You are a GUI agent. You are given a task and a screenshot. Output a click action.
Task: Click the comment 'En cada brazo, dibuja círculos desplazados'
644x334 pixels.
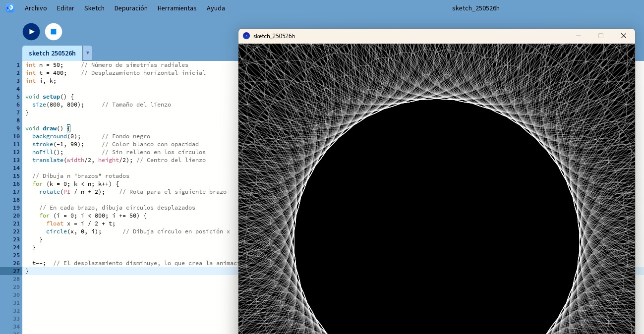(117, 208)
